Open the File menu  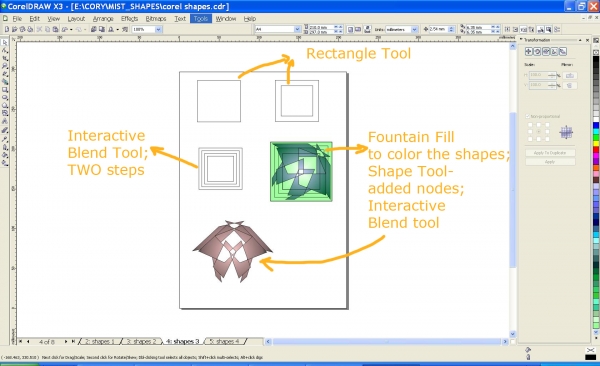click(17, 18)
